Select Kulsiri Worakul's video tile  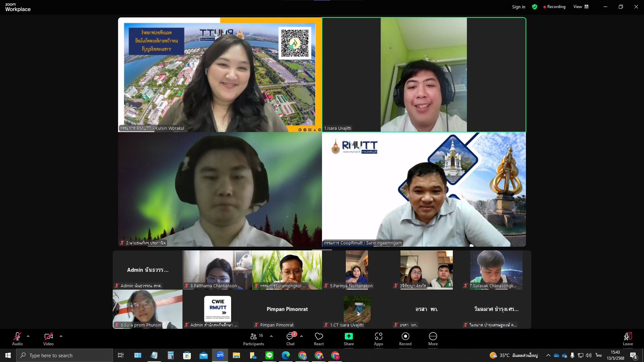220,75
